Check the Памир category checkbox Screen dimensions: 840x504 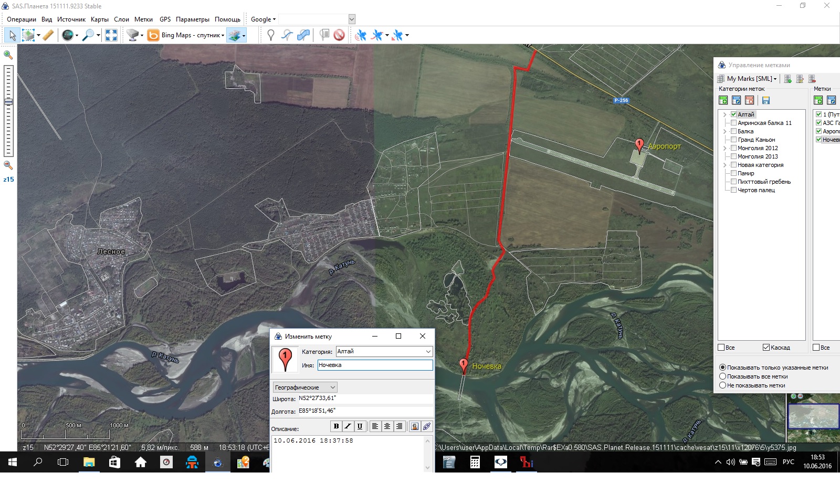(733, 173)
